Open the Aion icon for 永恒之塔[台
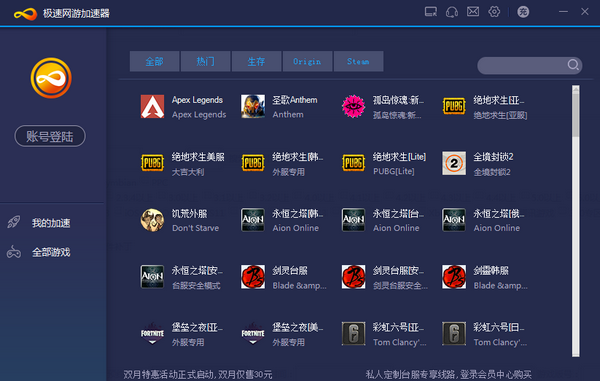600x381 pixels. click(353, 220)
